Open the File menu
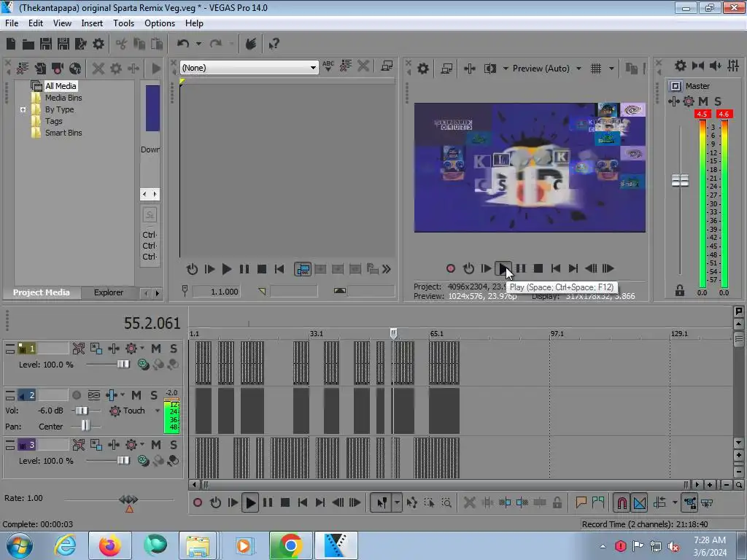This screenshot has height=560, width=747. pos(12,23)
